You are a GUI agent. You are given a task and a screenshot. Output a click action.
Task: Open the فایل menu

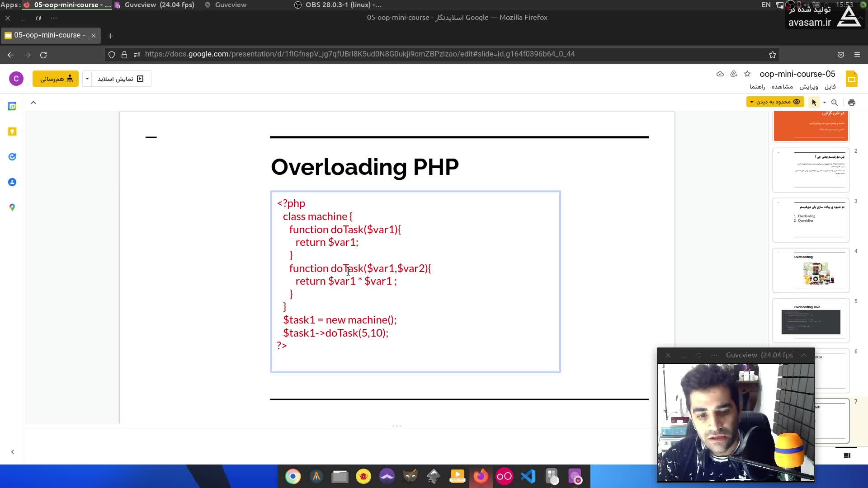coord(830,87)
